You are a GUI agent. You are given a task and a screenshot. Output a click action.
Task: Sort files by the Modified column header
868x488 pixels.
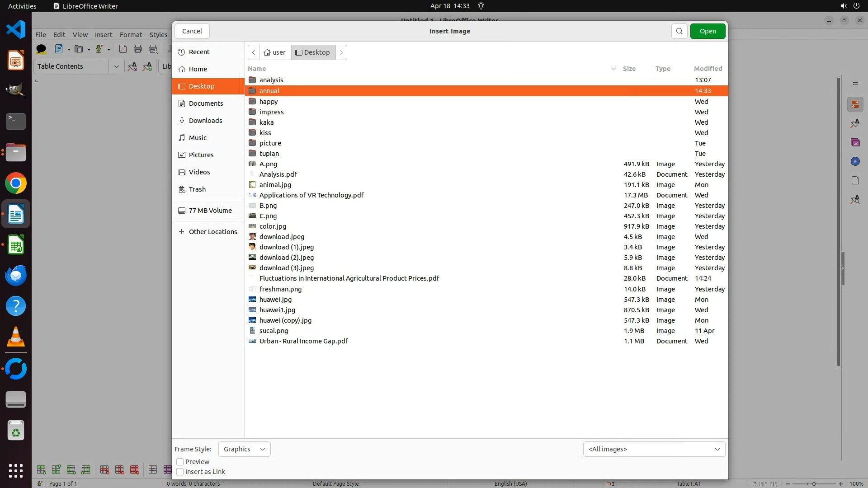coord(708,69)
